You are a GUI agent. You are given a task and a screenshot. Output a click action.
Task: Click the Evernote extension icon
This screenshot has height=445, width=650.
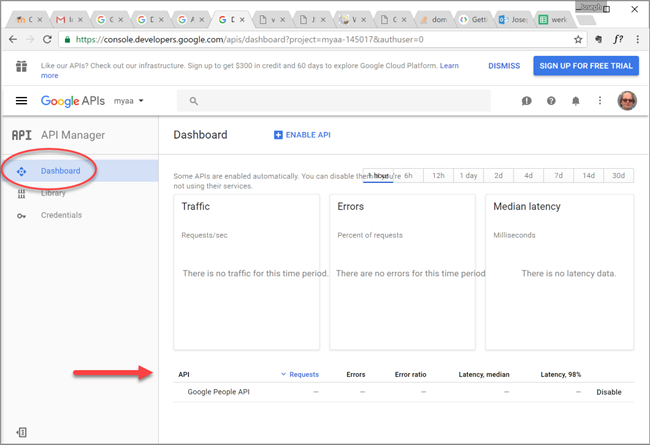pos(598,39)
